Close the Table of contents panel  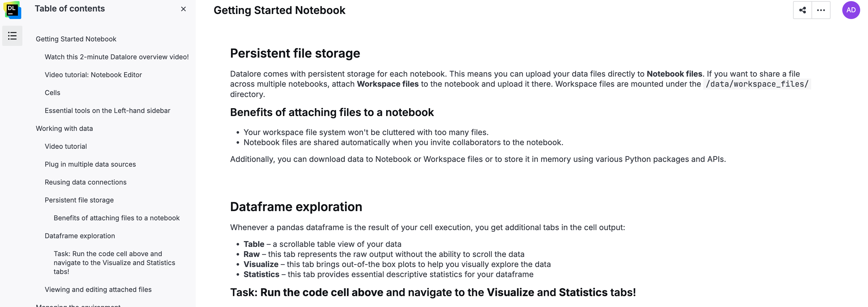click(x=183, y=9)
